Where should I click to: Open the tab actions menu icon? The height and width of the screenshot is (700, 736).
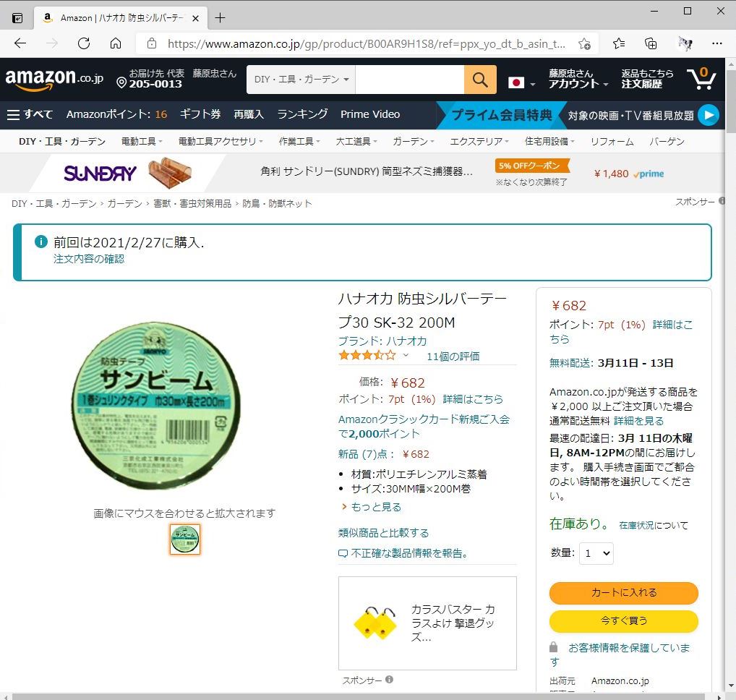tap(17, 18)
